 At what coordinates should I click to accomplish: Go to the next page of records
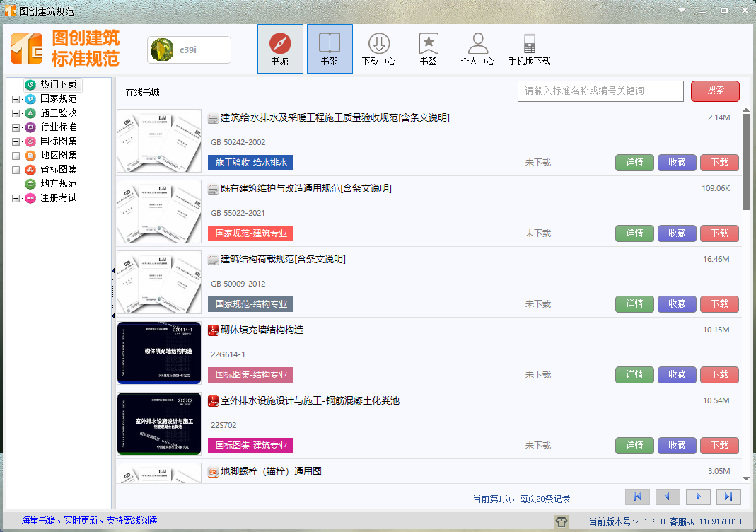[x=698, y=497]
